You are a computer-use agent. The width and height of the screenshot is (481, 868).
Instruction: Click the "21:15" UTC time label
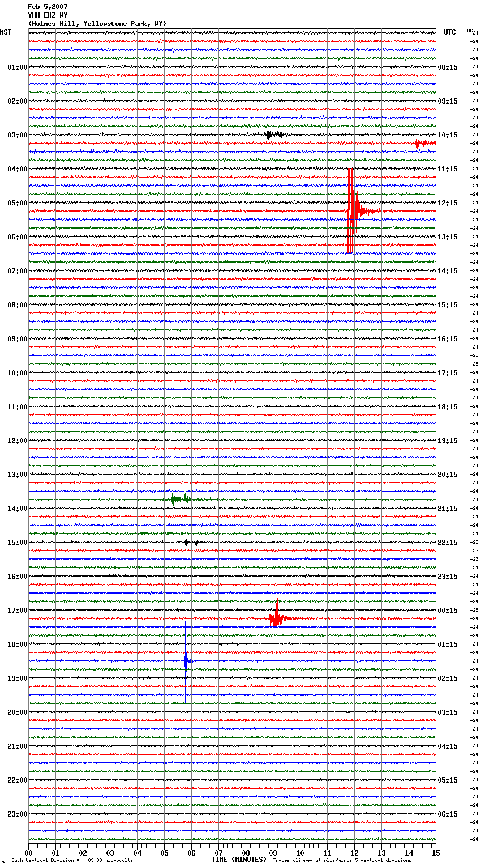tap(448, 509)
